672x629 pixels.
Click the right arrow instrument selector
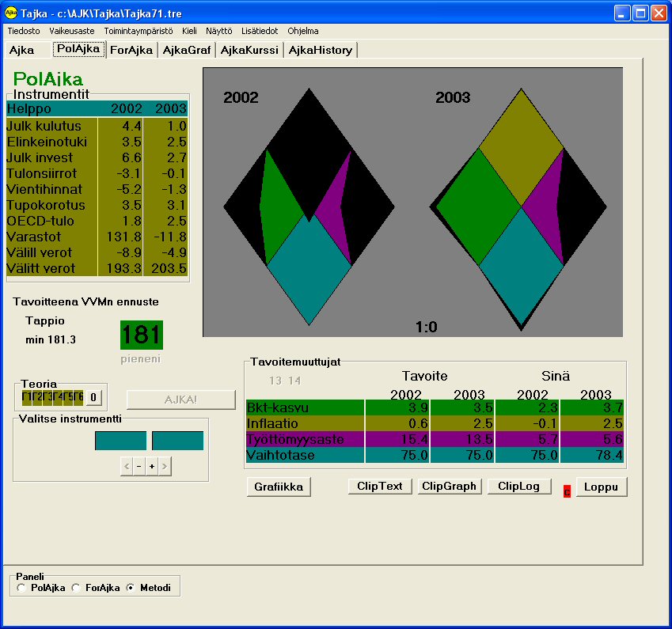pyautogui.click(x=164, y=466)
